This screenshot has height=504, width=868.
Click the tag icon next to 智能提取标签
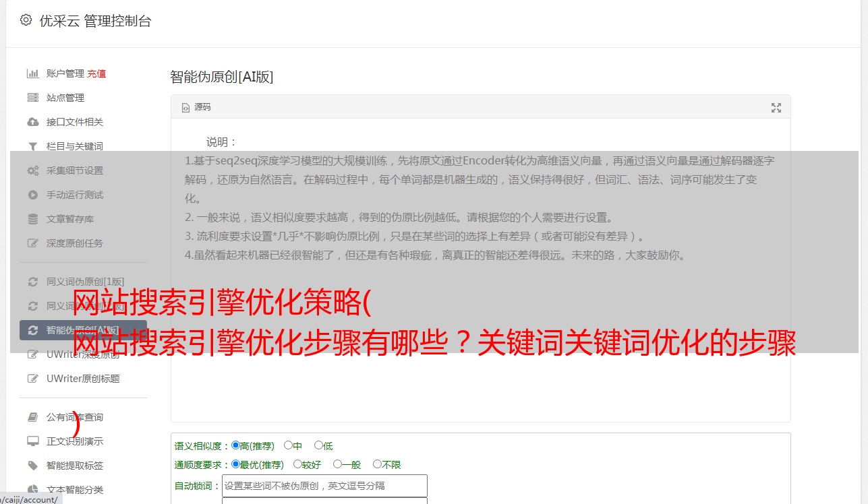[32, 466]
